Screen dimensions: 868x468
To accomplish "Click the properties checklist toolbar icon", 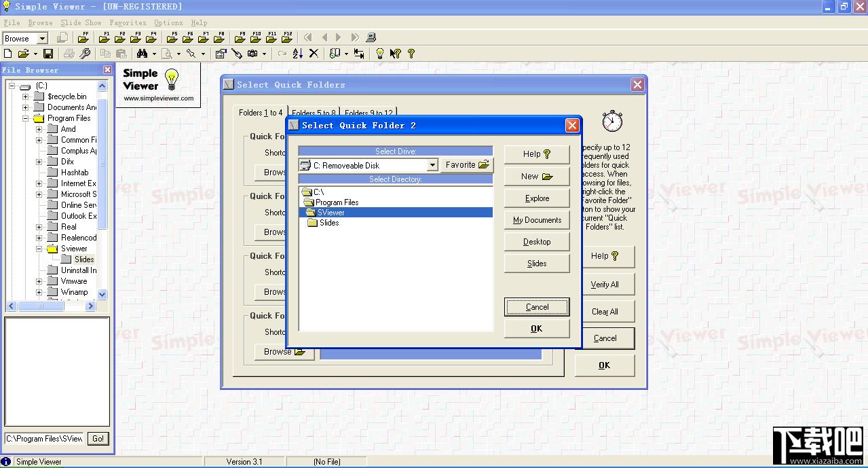I will pos(221,54).
